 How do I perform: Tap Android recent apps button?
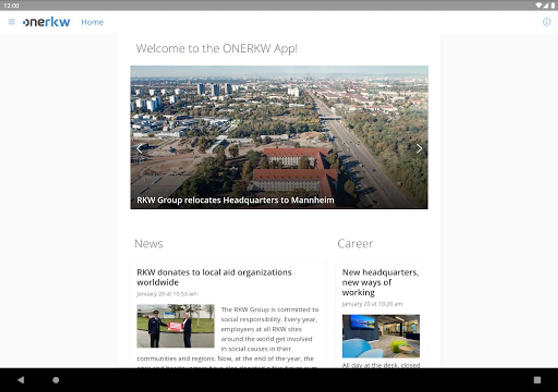537,380
